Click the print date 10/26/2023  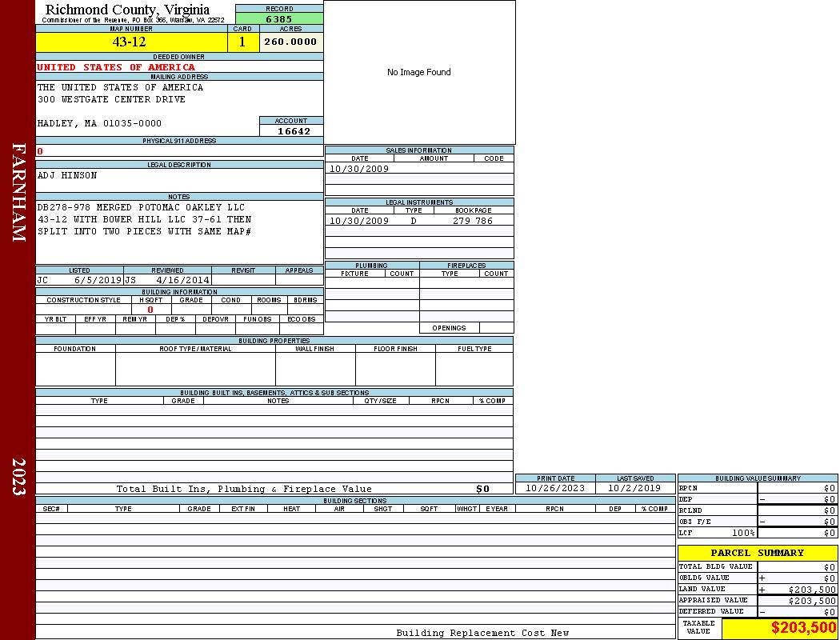(554, 488)
